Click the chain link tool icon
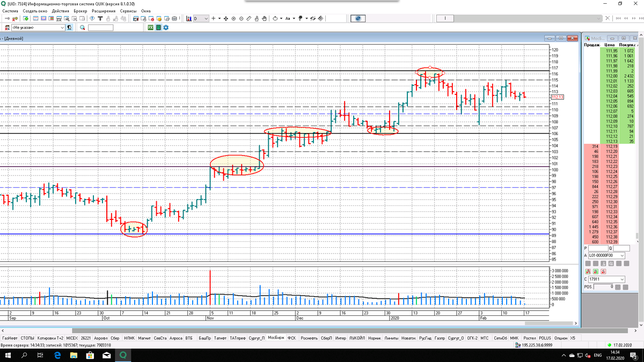644x362 pixels. (312, 18)
